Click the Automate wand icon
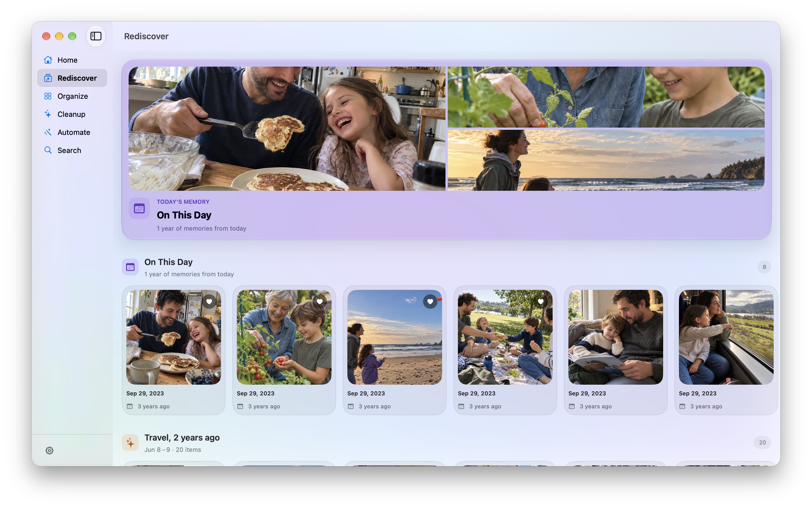This screenshot has height=508, width=812. click(x=48, y=132)
